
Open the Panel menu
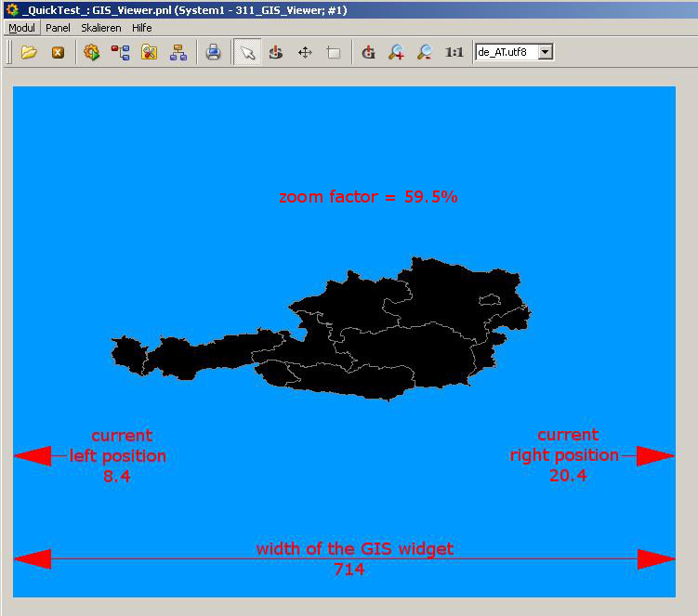pyautogui.click(x=58, y=28)
